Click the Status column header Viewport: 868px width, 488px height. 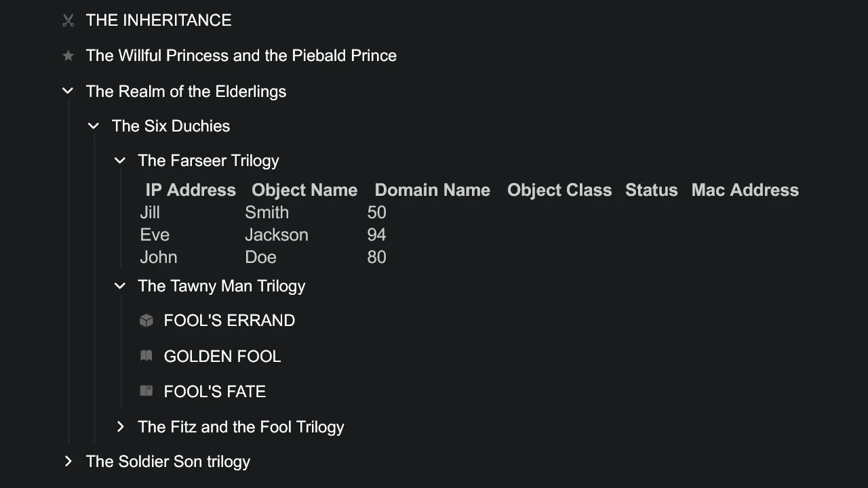click(x=651, y=190)
